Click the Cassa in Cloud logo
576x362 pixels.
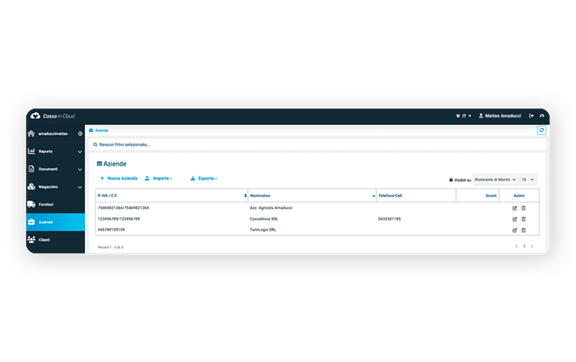(53, 116)
